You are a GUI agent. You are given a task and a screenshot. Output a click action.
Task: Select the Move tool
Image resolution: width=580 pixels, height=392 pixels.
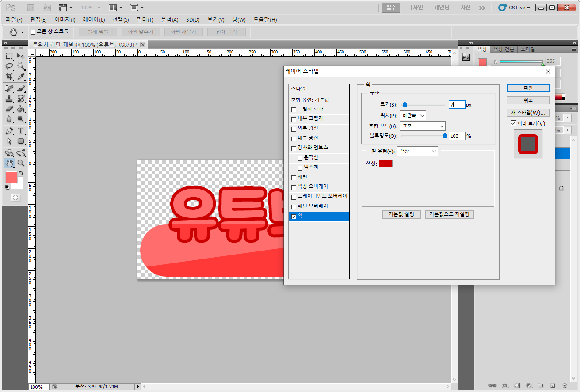pyautogui.click(x=21, y=56)
